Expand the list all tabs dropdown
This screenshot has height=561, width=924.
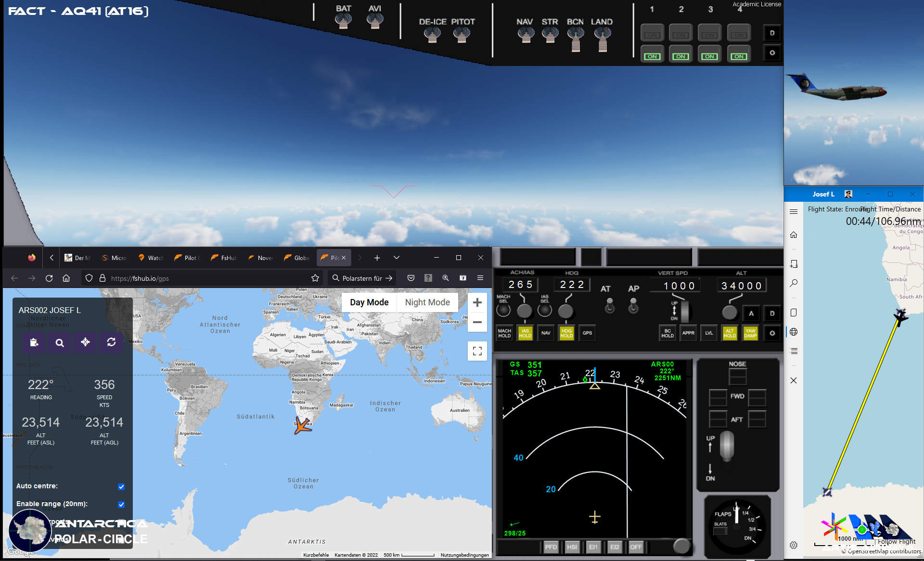(397, 258)
